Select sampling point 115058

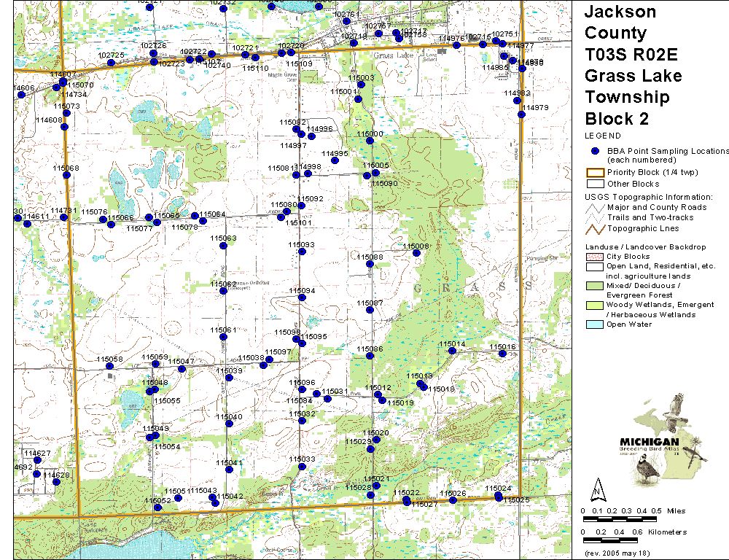[x=110, y=367]
